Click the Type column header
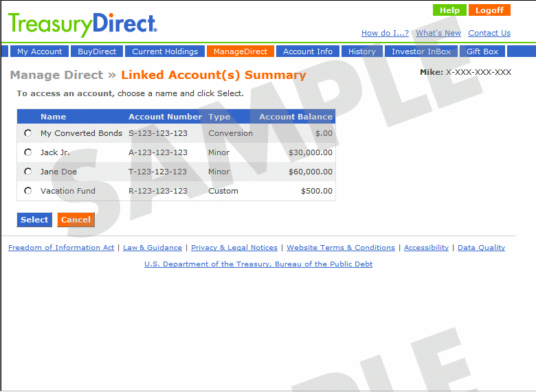536x392 pixels. (219, 117)
